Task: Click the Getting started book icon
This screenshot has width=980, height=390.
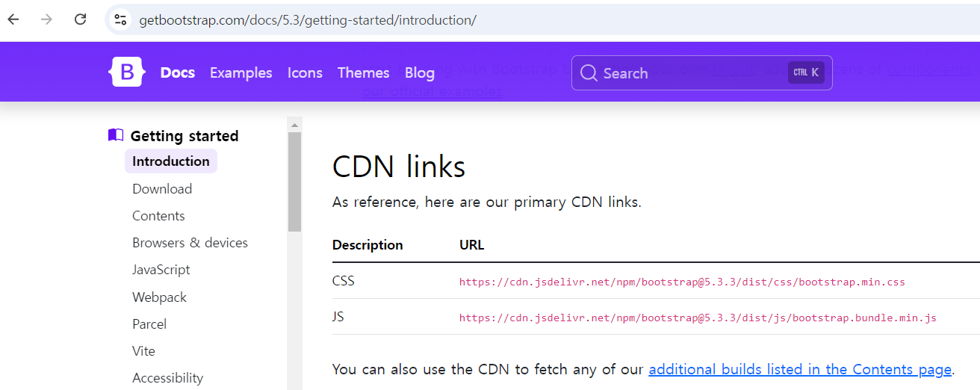Action: [x=116, y=135]
